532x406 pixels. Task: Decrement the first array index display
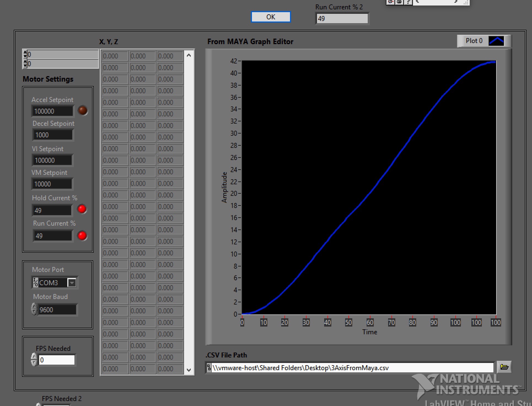pyautogui.click(x=25, y=56)
